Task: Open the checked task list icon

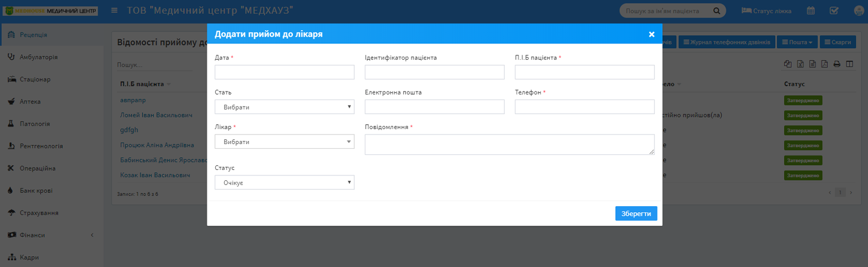Action: pos(834,11)
